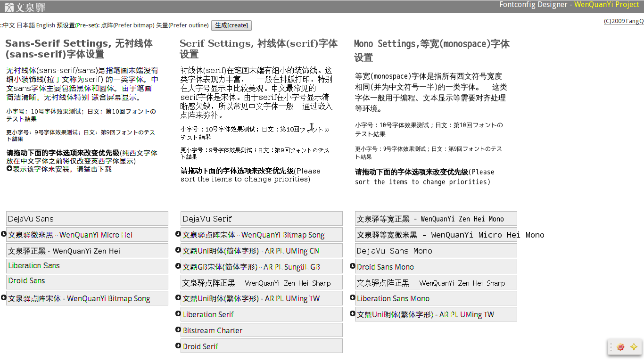Screen dimensions: 644x362
Task: Select Liberation Sans font item
Action: click(x=87, y=266)
